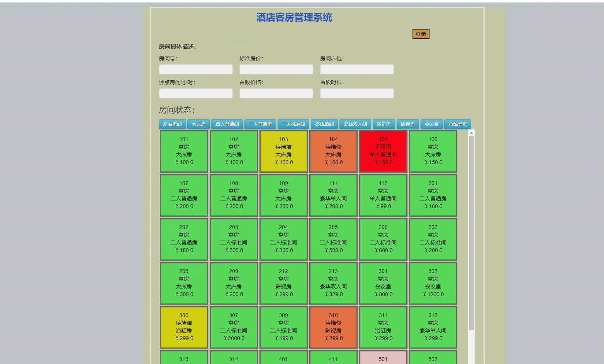Click the 登录 login button

[x=420, y=34]
